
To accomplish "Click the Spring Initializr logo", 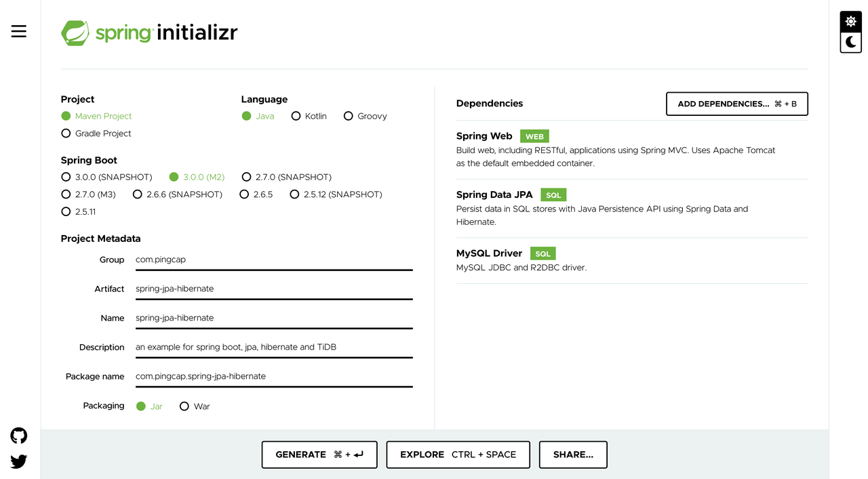I will (149, 33).
